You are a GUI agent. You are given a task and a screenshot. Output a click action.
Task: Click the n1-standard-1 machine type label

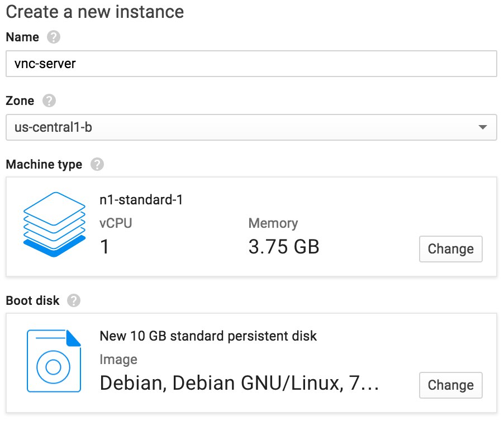141,200
